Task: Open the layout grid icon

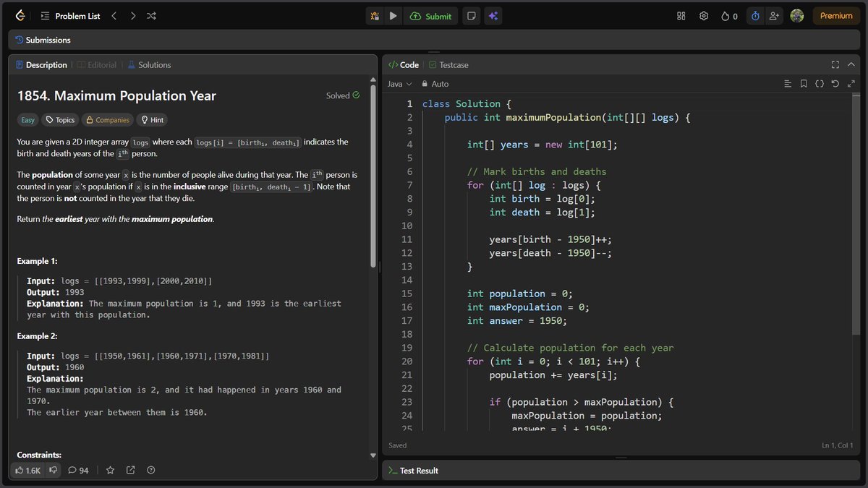Action: (x=681, y=16)
